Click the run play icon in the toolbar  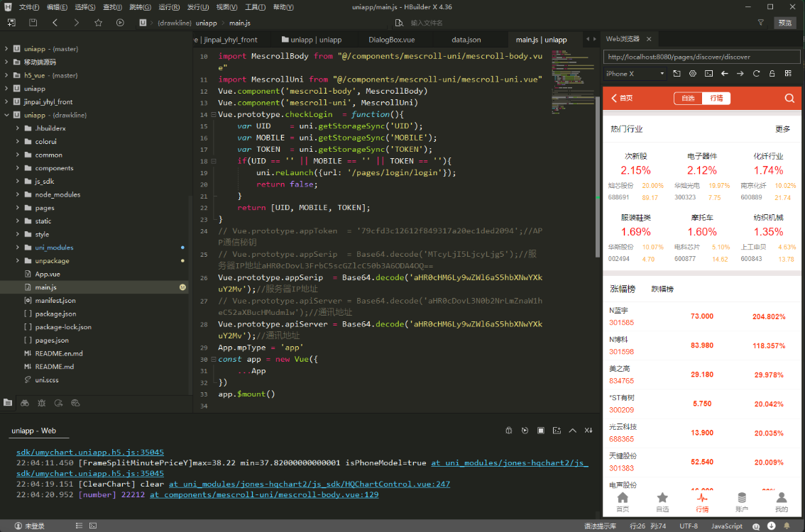click(120, 23)
